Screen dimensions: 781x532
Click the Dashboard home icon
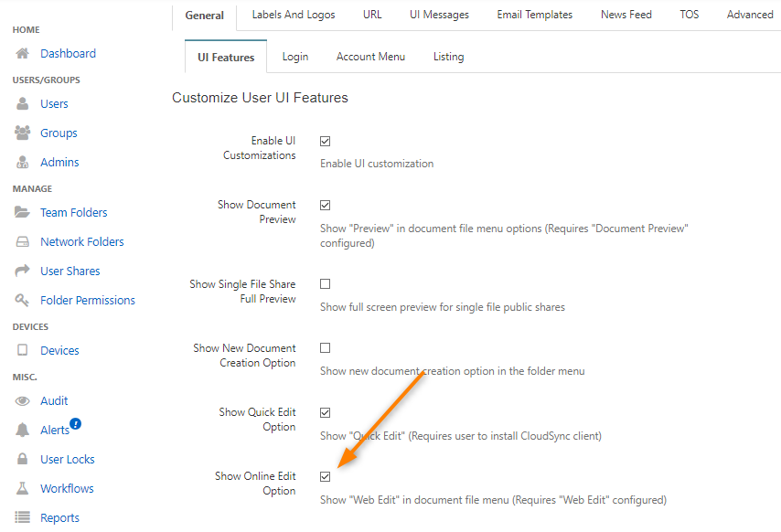pyautogui.click(x=23, y=54)
